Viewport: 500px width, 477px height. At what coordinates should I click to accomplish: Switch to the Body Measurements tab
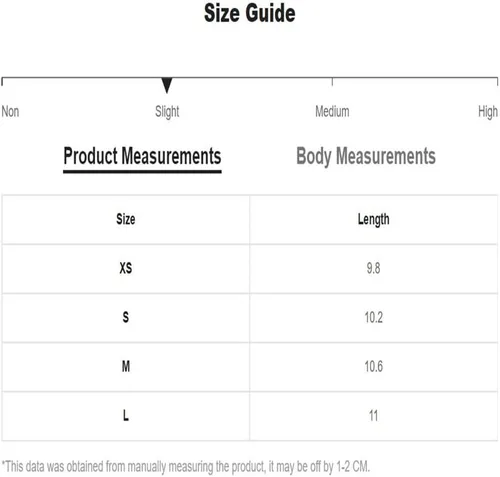pyautogui.click(x=366, y=157)
